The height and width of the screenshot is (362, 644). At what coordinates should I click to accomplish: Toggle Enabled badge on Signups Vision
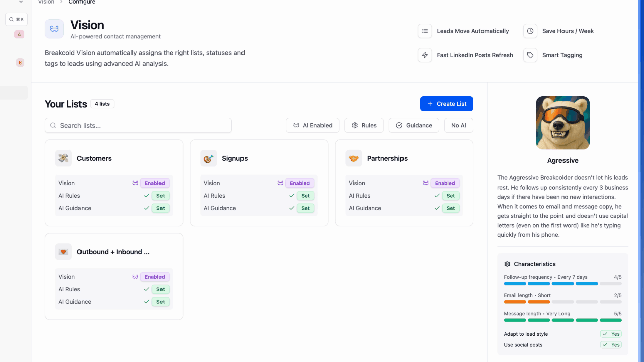click(x=300, y=183)
